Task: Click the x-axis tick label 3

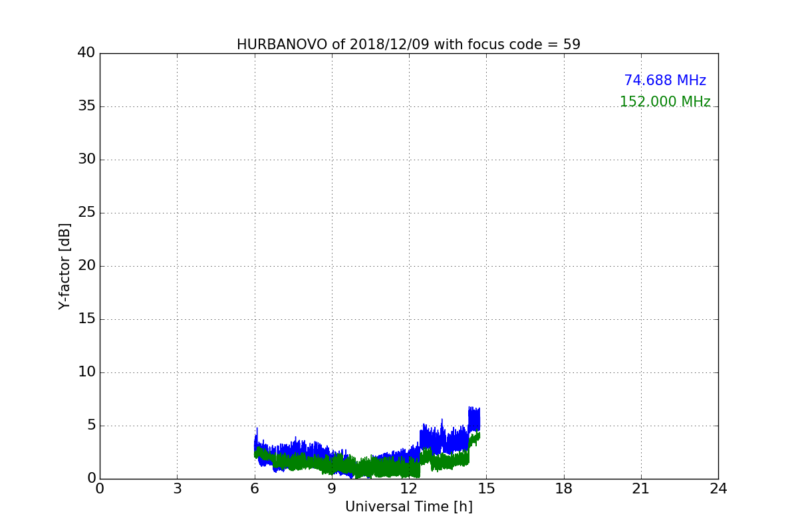Action: click(177, 489)
